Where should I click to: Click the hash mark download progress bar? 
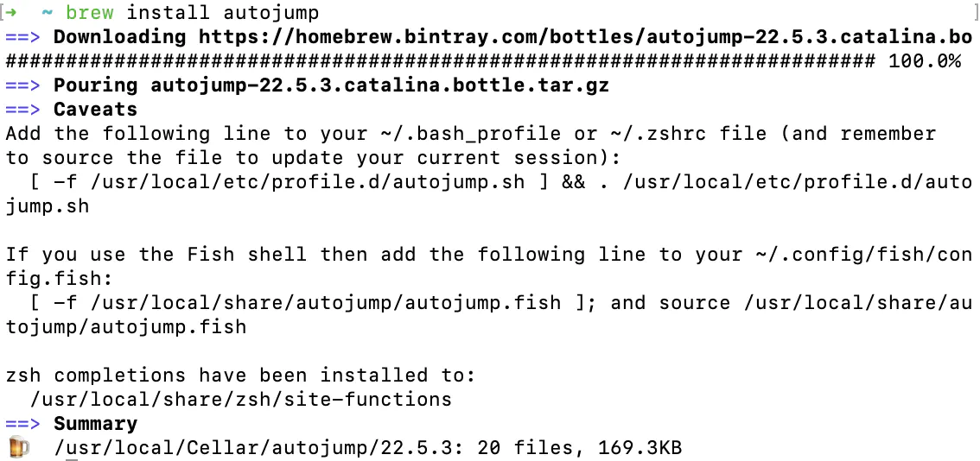click(x=442, y=61)
